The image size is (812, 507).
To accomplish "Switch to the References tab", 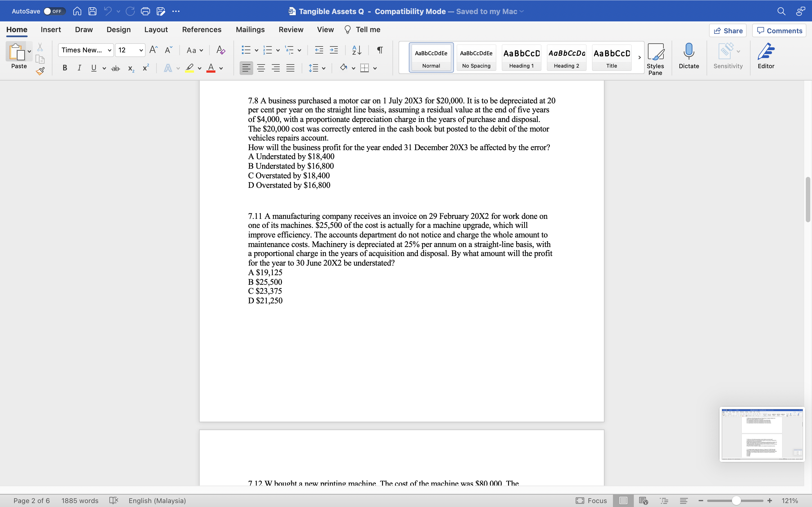I will [x=202, y=30].
